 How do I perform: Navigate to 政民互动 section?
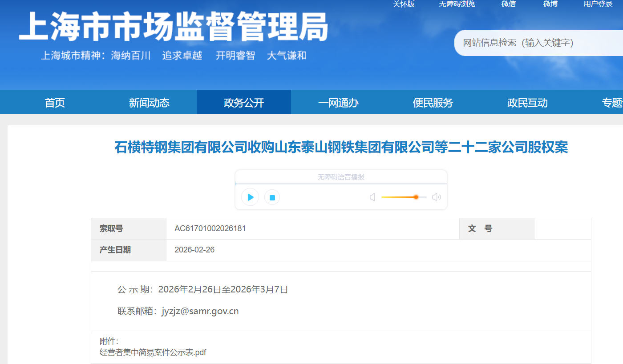click(527, 103)
